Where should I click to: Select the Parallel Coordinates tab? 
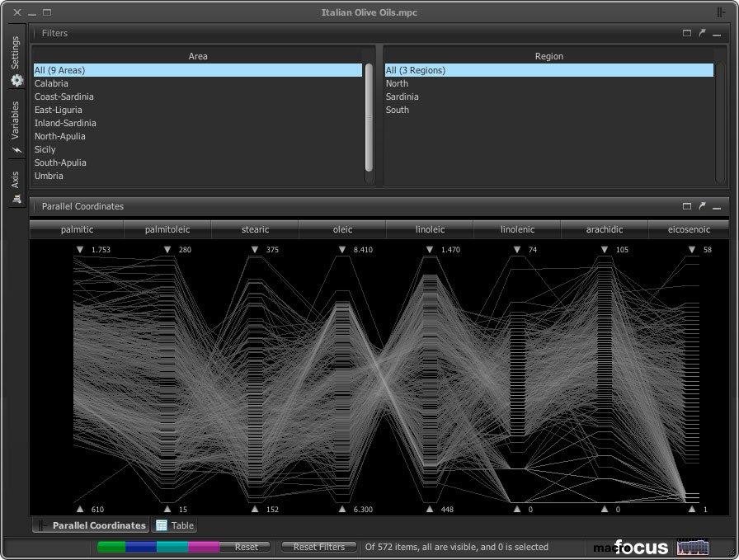(x=92, y=525)
